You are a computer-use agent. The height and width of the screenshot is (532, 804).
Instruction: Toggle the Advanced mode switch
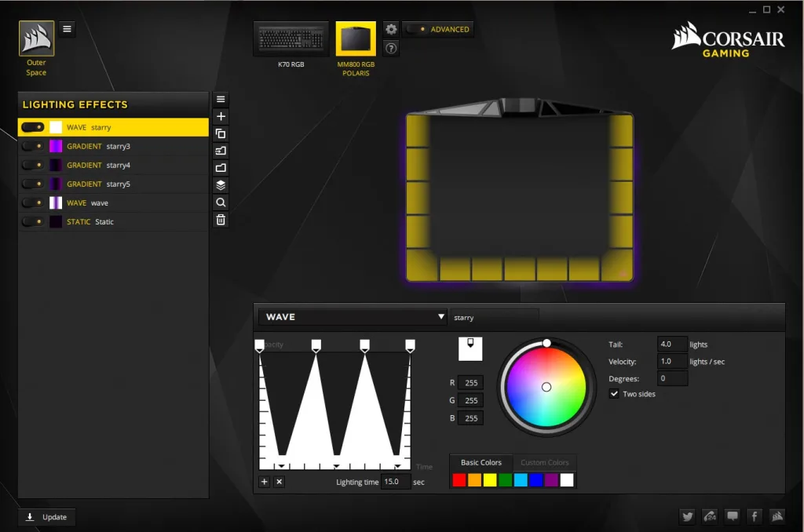pyautogui.click(x=416, y=29)
